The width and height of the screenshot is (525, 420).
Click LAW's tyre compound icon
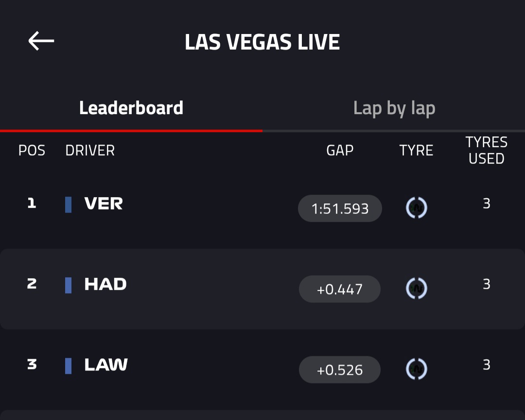pyautogui.click(x=417, y=370)
